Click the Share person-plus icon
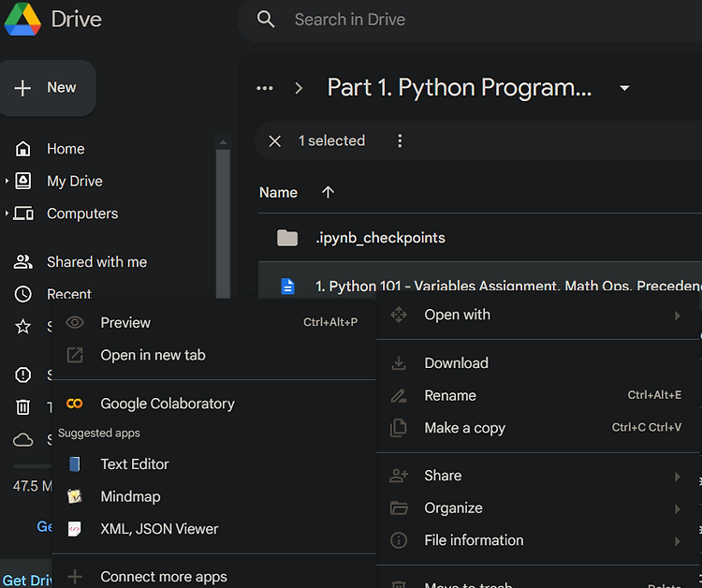 pos(399,476)
